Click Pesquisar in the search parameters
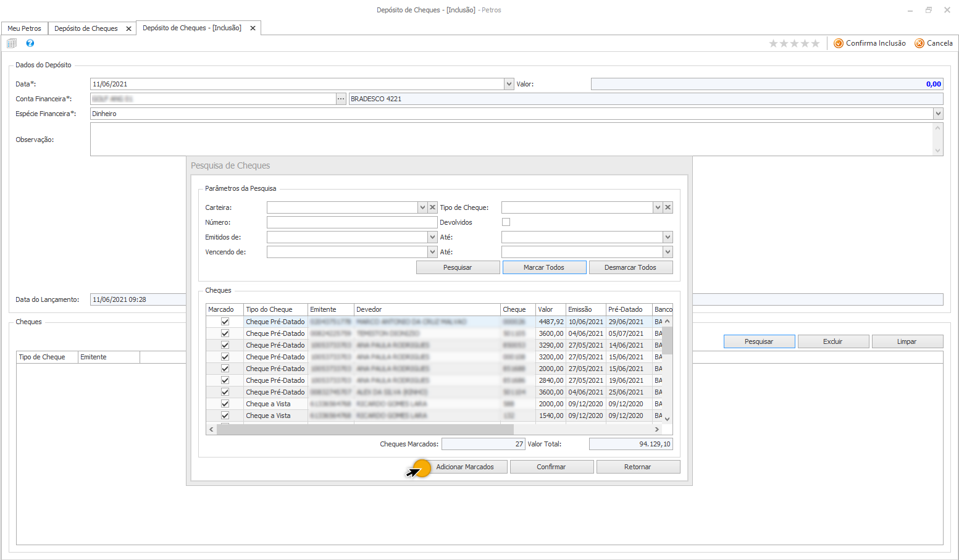This screenshot has width=959, height=560. 458,267
